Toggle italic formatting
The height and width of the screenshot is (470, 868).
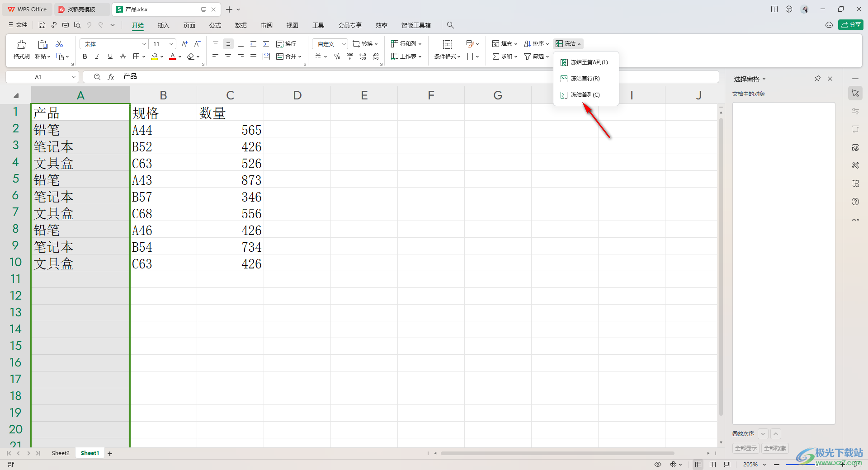tap(97, 56)
